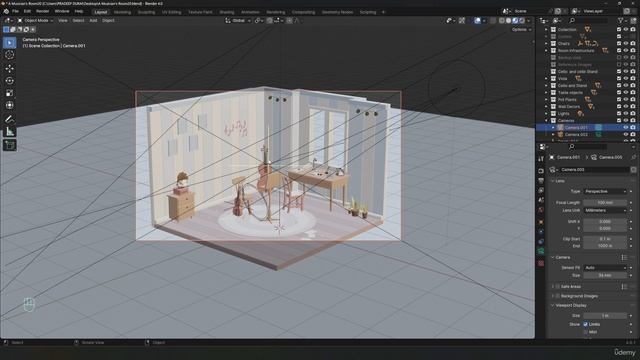Viewport: 640px width, 360px height.
Task: Switch to solid viewport shading
Action: [x=508, y=20]
